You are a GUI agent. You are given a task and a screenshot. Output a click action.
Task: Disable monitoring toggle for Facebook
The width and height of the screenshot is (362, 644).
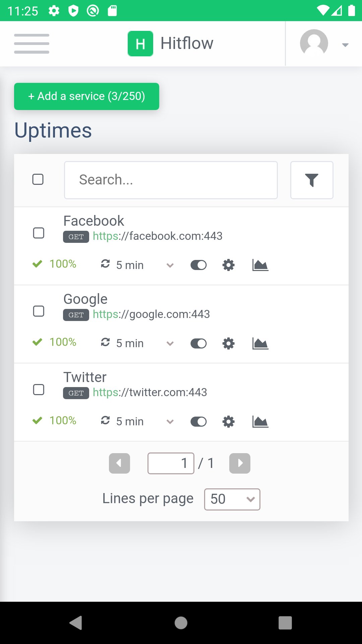198,265
